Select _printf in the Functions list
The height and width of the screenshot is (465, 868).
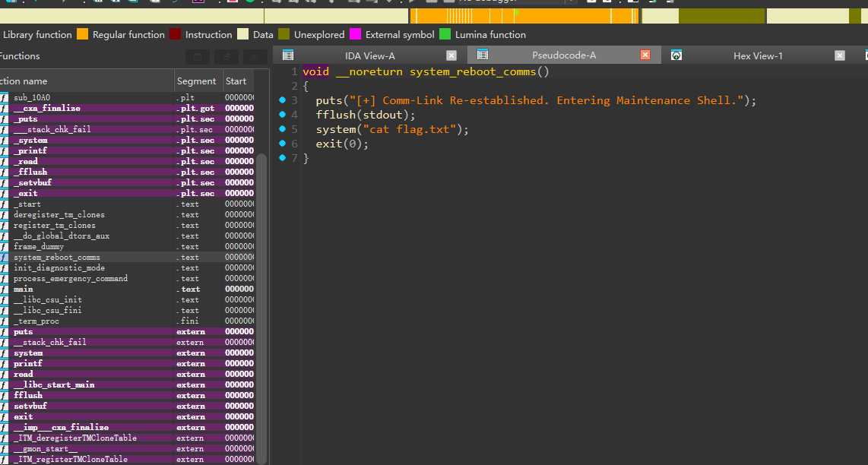(x=127, y=150)
